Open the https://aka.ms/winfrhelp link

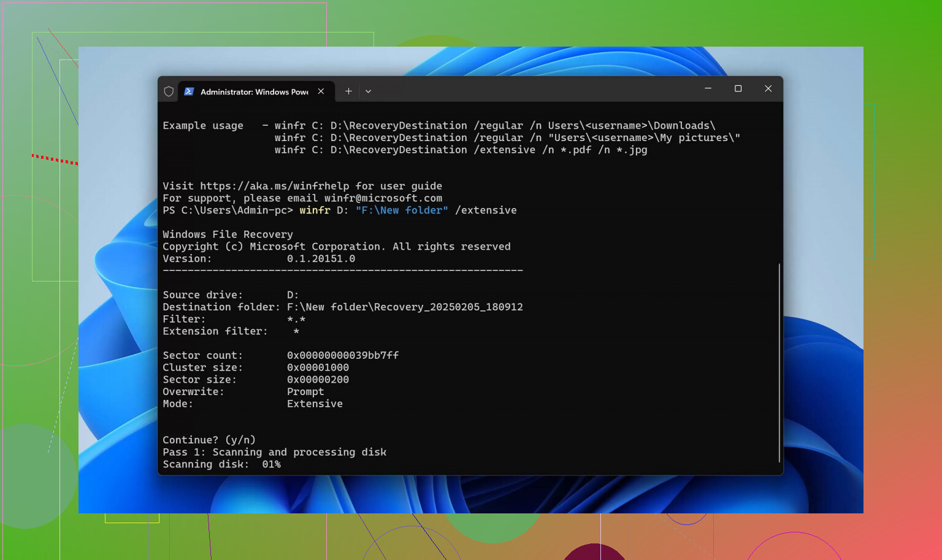(x=274, y=186)
